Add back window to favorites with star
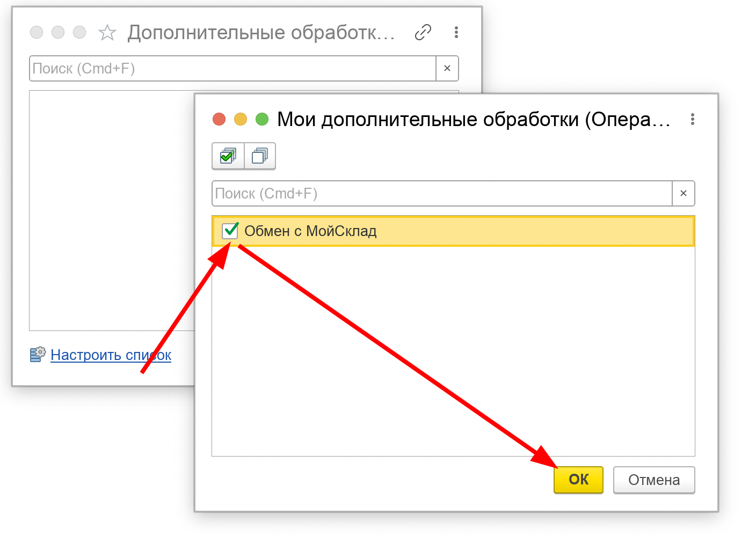The width and height of the screenshot is (756, 544). (x=107, y=32)
